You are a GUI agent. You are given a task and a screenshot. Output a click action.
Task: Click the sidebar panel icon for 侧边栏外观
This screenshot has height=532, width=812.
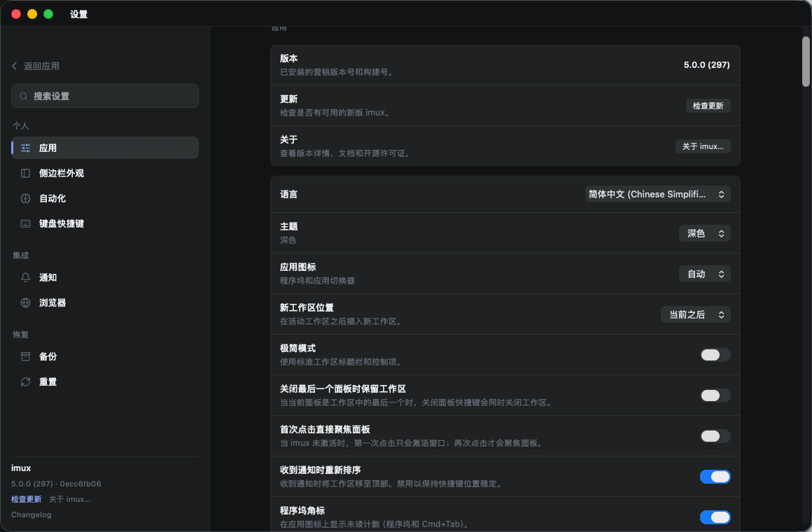(25, 174)
